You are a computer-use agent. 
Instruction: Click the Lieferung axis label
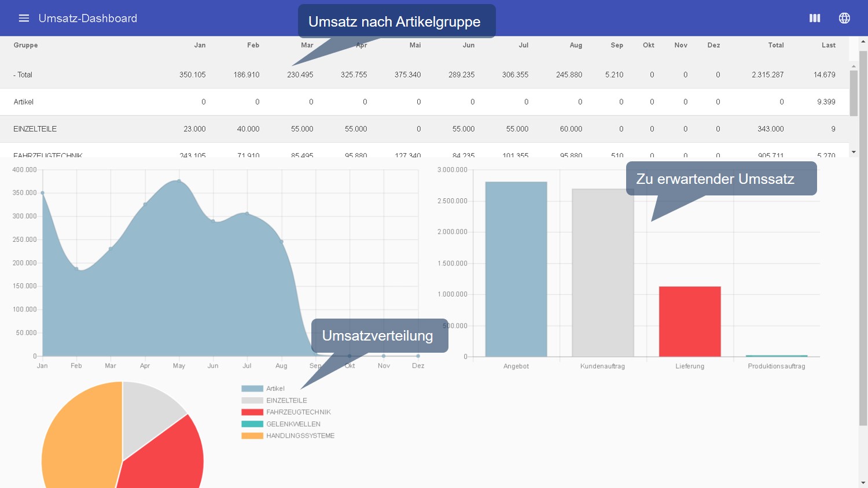point(690,366)
